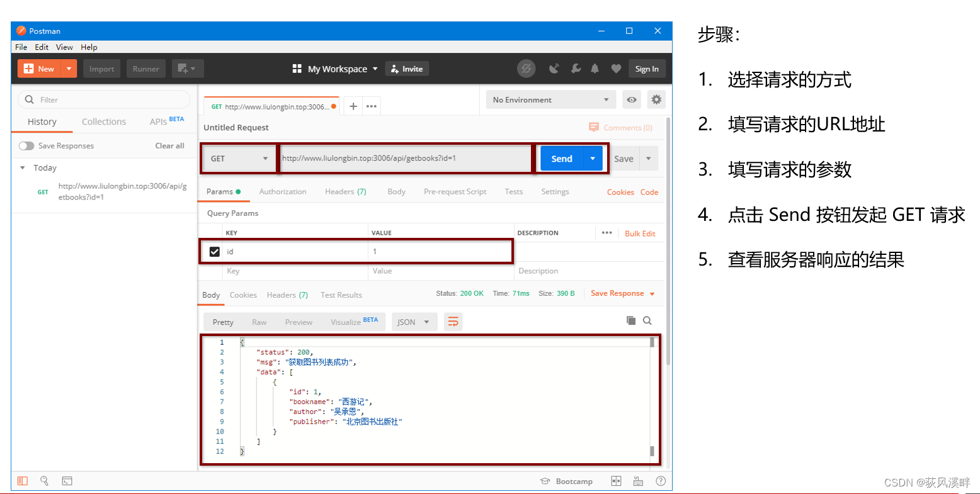Screen dimensions: 980x494
Task: Open the Bootcamp button
Action: [x=566, y=481]
